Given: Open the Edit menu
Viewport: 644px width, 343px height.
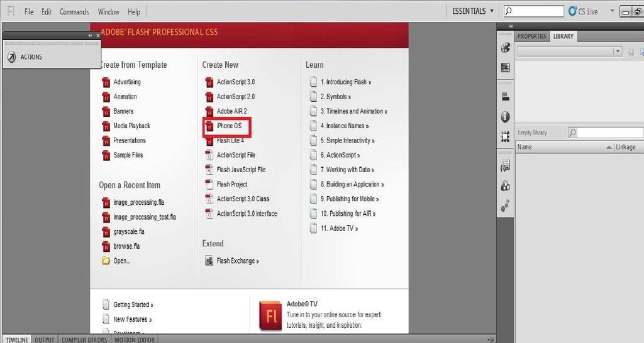Looking at the screenshot, I should coord(47,11).
